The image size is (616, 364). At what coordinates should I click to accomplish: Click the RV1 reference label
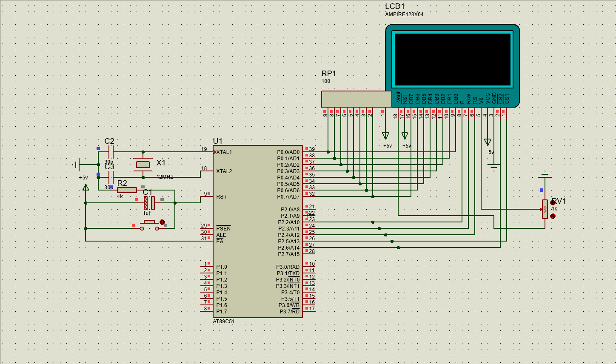(559, 201)
